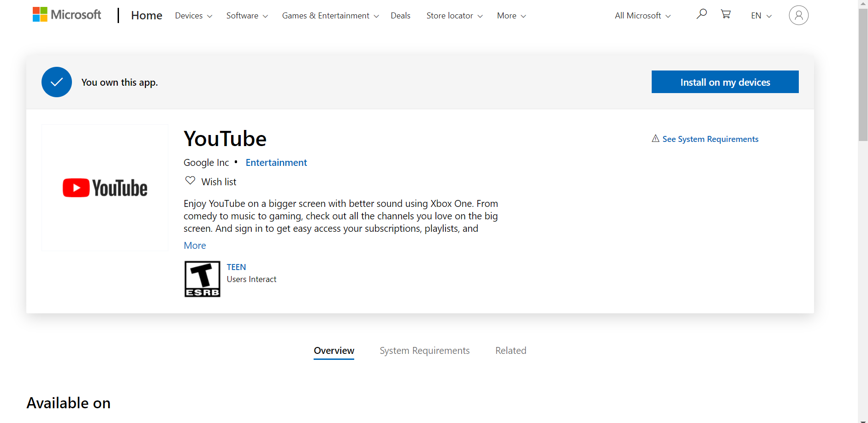The height and width of the screenshot is (423, 868).
Task: Click the Google Inc publisher text
Action: click(x=206, y=163)
